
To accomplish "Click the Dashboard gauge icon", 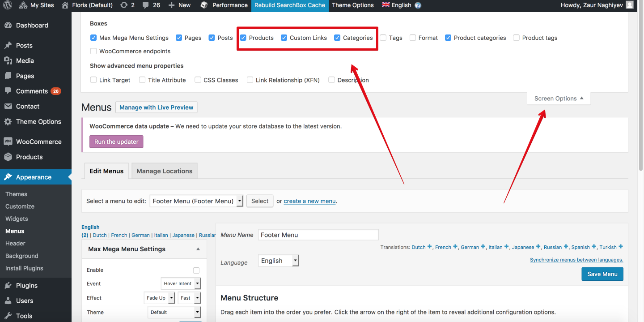I will tap(8, 26).
